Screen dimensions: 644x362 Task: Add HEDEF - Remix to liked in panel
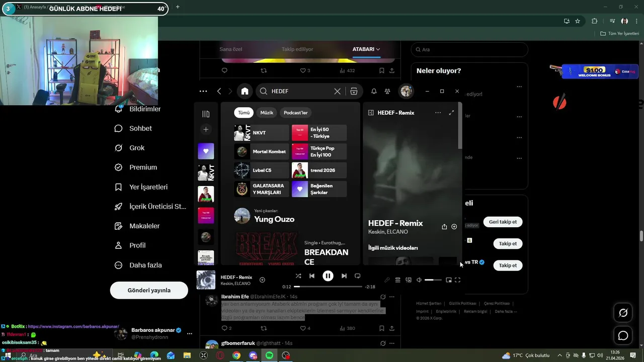tap(454, 227)
